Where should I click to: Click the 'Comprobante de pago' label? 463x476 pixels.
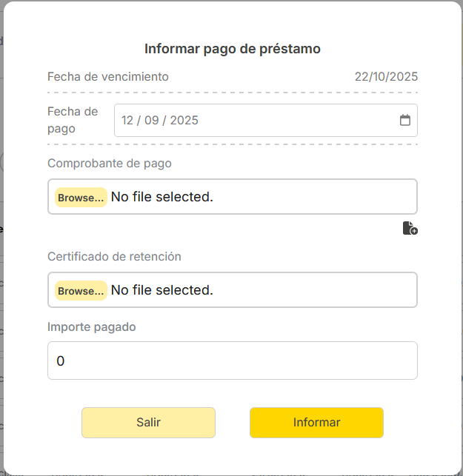(x=109, y=163)
